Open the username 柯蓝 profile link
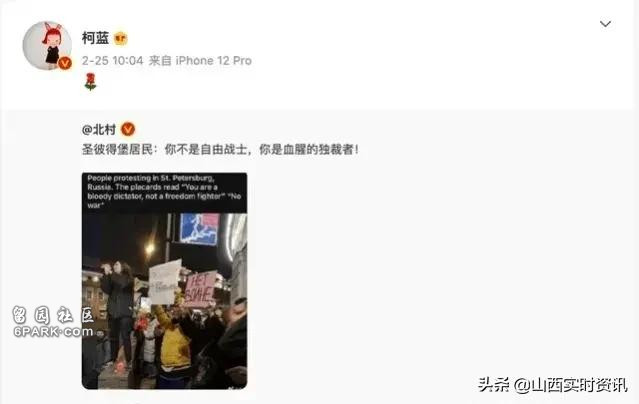The height and width of the screenshot is (404, 639). coord(95,38)
